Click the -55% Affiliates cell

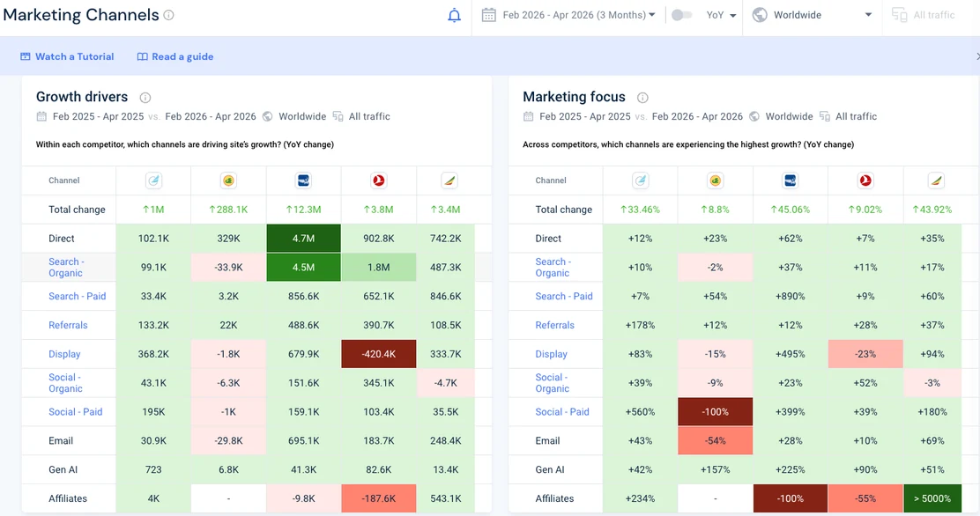click(x=865, y=498)
